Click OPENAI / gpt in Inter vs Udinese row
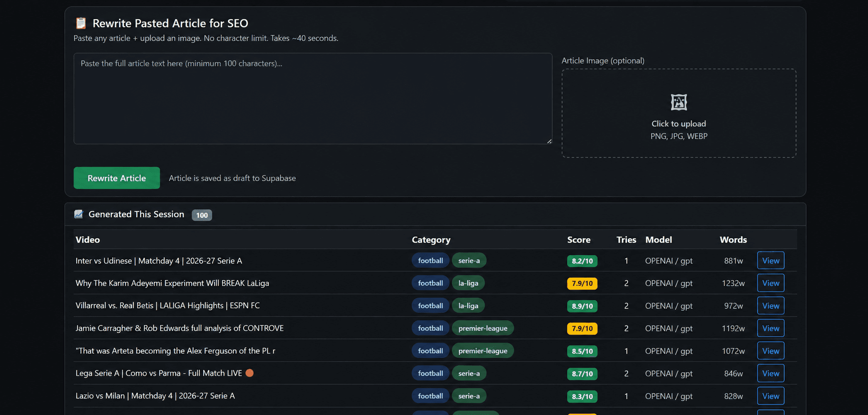The width and height of the screenshot is (868, 415). 669,261
